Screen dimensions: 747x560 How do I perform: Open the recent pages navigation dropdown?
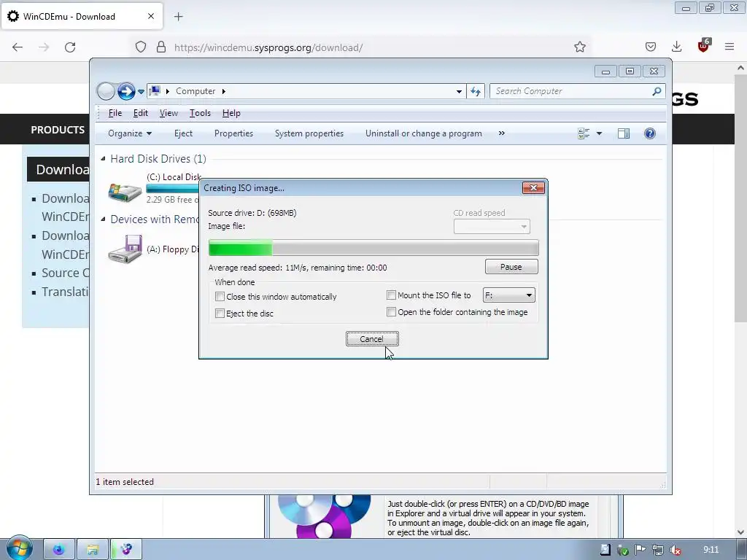[141, 91]
